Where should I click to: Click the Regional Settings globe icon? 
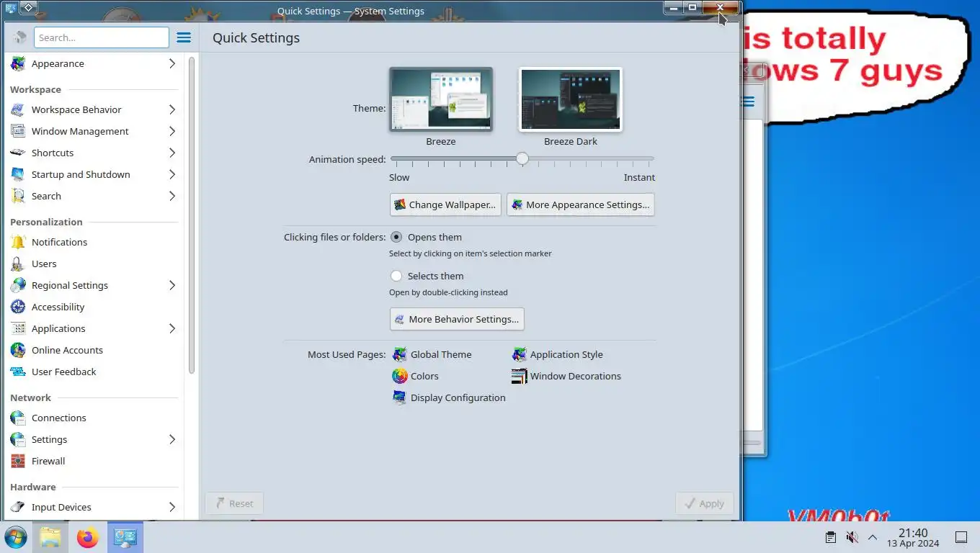pyautogui.click(x=18, y=285)
